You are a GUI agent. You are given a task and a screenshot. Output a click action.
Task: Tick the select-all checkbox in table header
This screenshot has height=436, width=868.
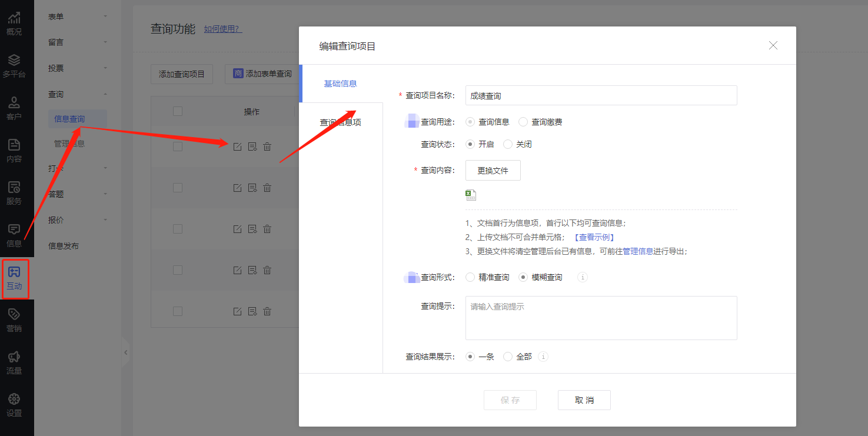coord(178,111)
